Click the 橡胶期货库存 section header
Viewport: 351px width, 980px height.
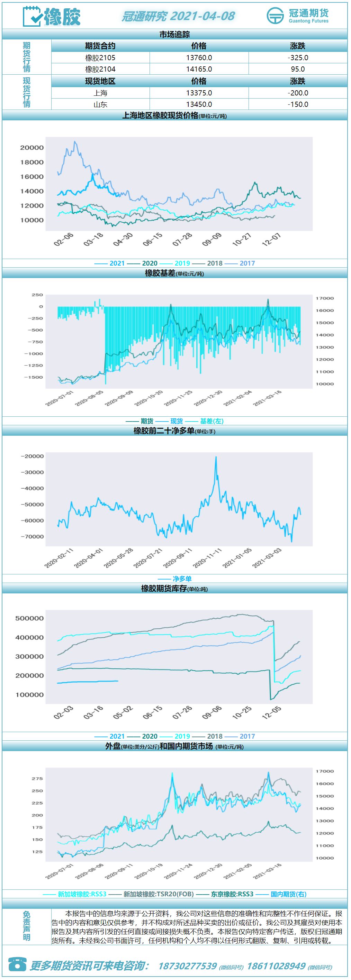[175, 589]
